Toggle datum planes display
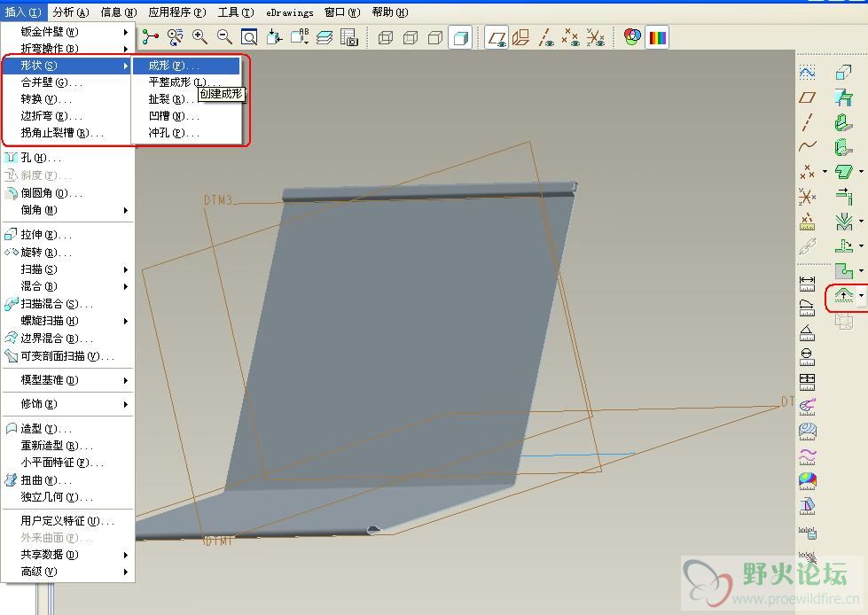Screen dimensions: 868x615 click(497, 37)
